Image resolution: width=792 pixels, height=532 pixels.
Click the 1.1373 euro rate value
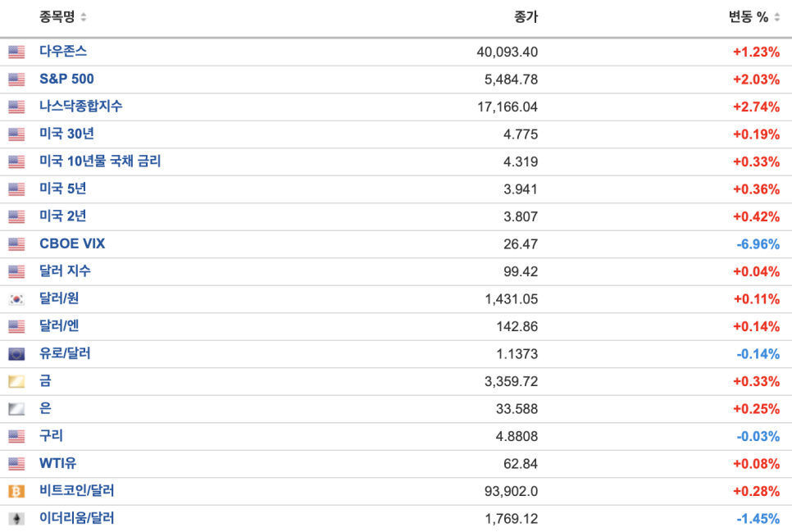pos(517,354)
